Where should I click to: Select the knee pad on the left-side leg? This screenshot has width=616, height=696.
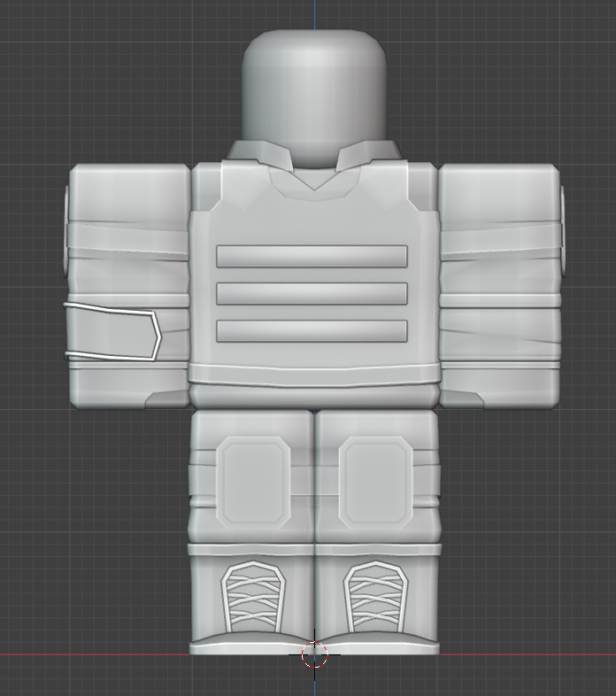coord(253,483)
